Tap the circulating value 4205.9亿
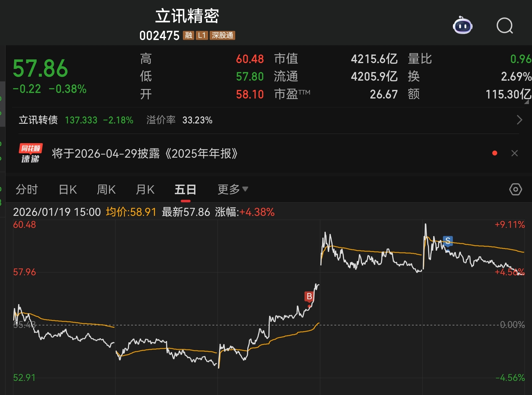 pyautogui.click(x=374, y=76)
